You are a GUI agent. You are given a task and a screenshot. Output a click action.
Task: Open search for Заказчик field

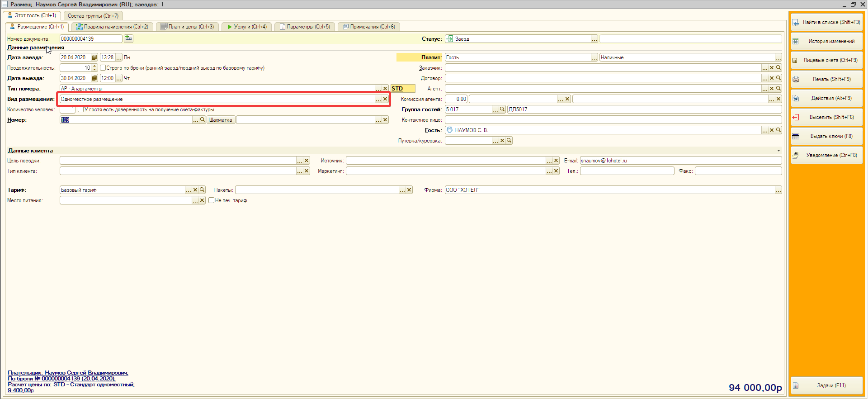(x=778, y=68)
